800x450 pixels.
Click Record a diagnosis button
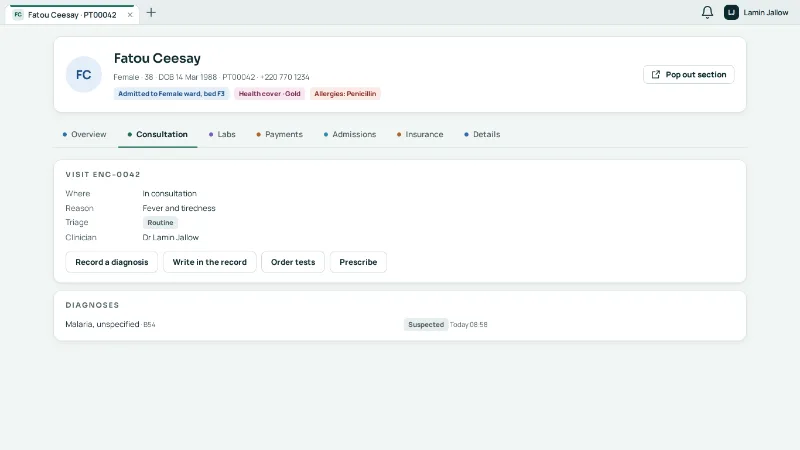point(112,262)
